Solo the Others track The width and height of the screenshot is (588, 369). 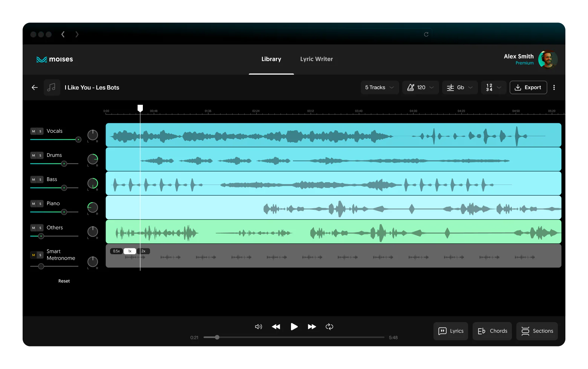pyautogui.click(x=40, y=228)
